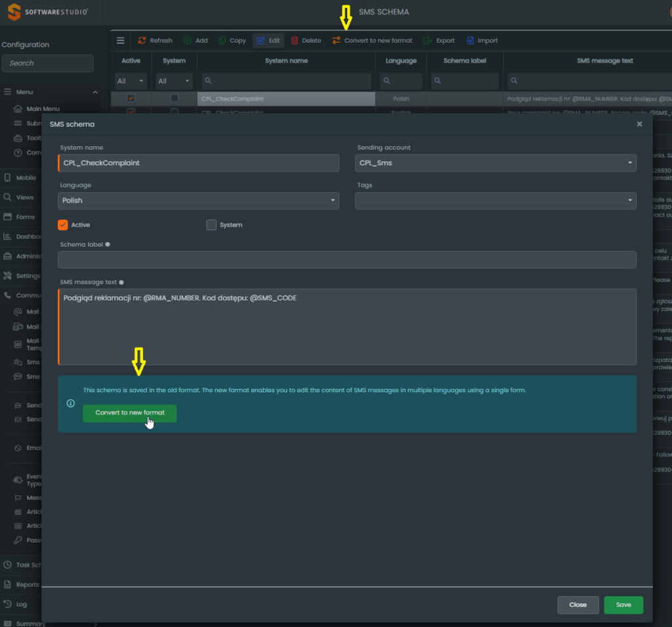The width and height of the screenshot is (672, 627).
Task: Click the Delete trash icon
Action: (x=295, y=41)
